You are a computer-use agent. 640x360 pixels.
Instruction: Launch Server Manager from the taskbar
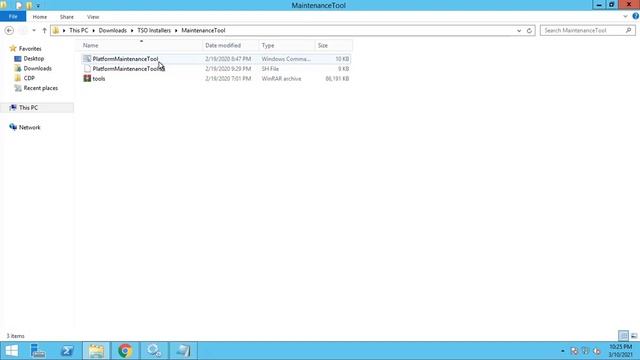(x=38, y=351)
